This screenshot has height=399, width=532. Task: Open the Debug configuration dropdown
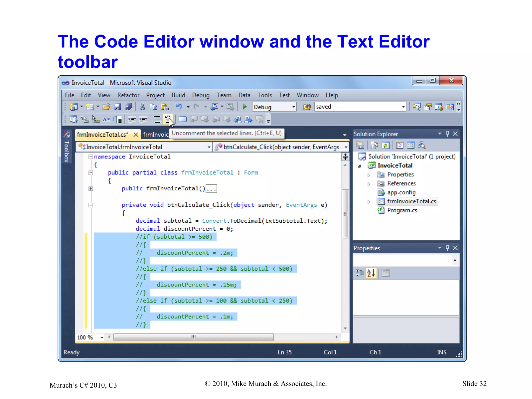click(294, 107)
